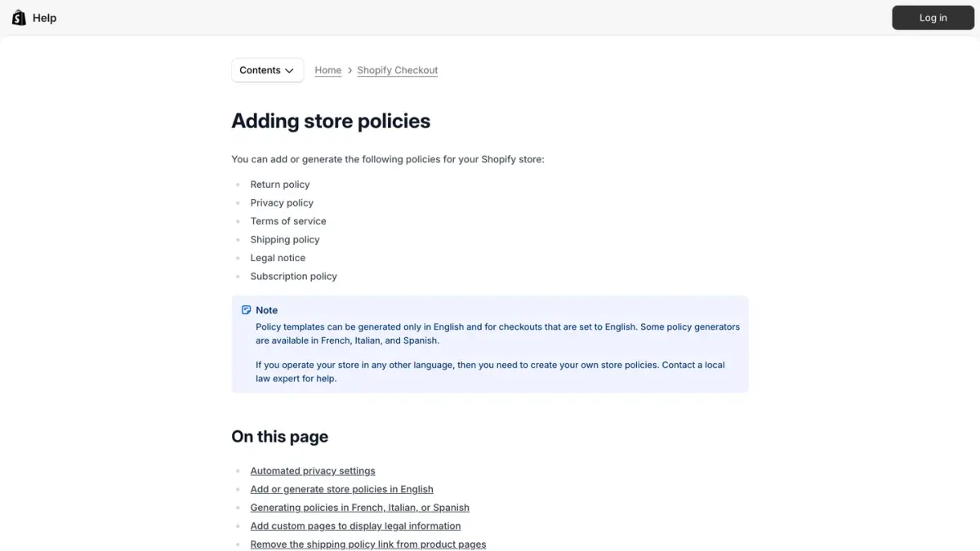Click the On this page heading
Image resolution: width=980 pixels, height=551 pixels.
[280, 437]
